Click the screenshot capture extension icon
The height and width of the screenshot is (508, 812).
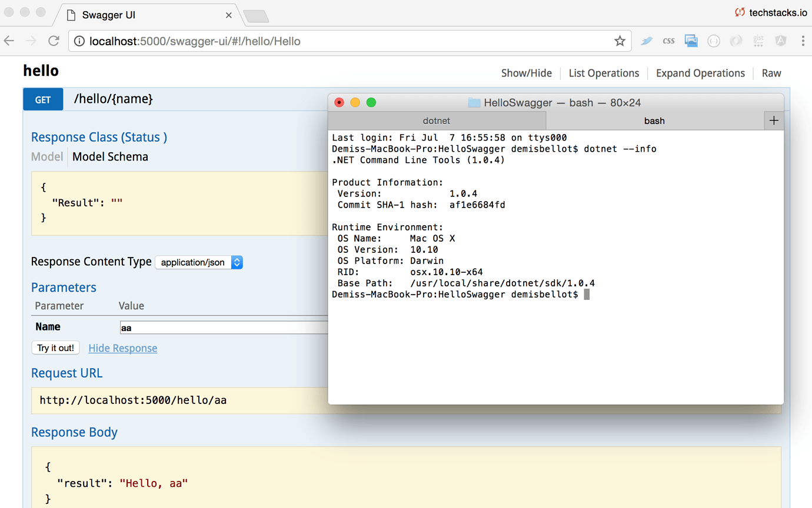pyautogui.click(x=691, y=41)
